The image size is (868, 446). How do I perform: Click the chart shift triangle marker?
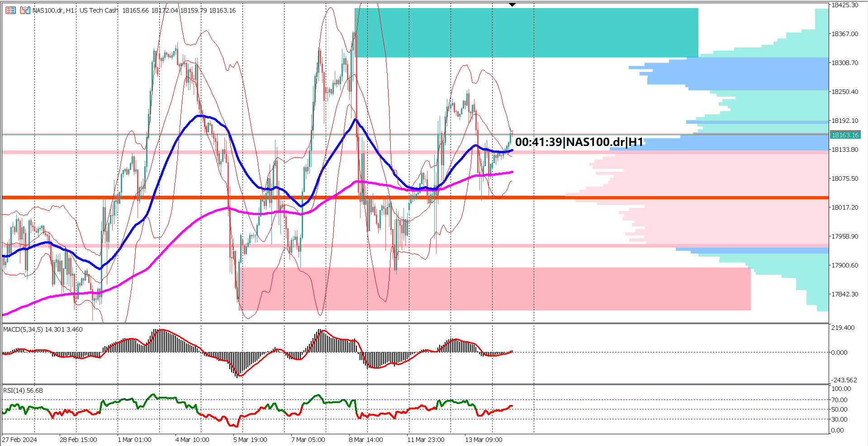click(512, 5)
